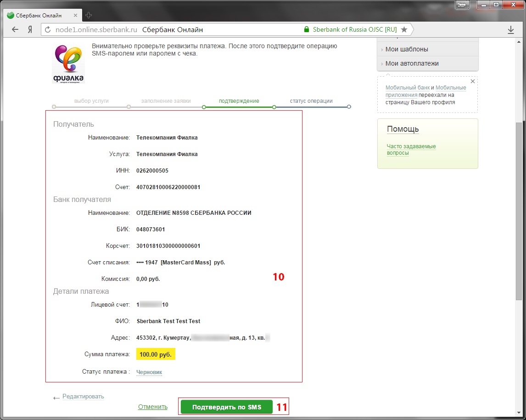Close the browser window
The image size is (526, 420).
coord(513,5)
